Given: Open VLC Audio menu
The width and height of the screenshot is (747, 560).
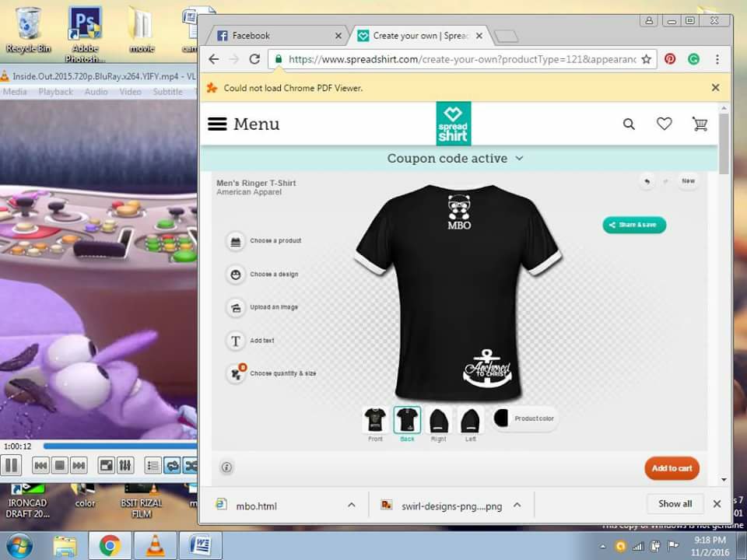Looking at the screenshot, I should point(96,92).
